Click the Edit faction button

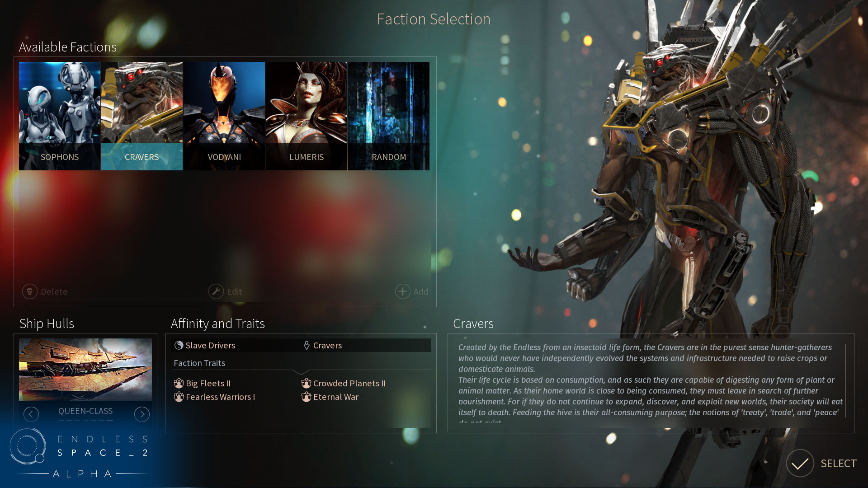(x=224, y=291)
